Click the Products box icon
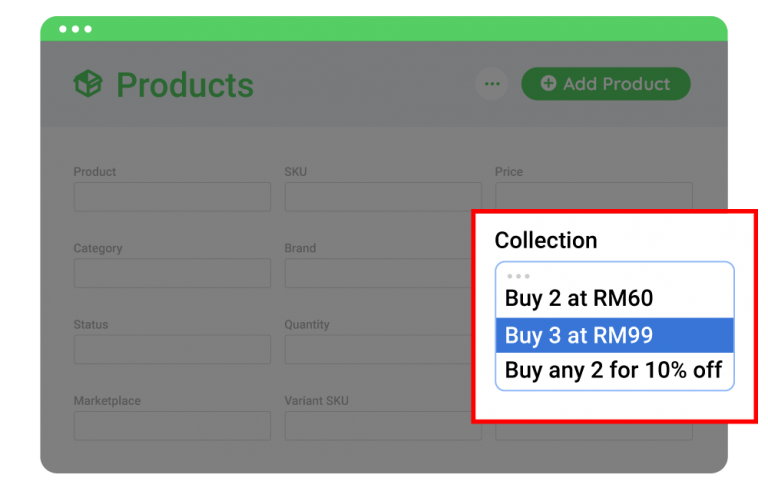 [x=88, y=85]
